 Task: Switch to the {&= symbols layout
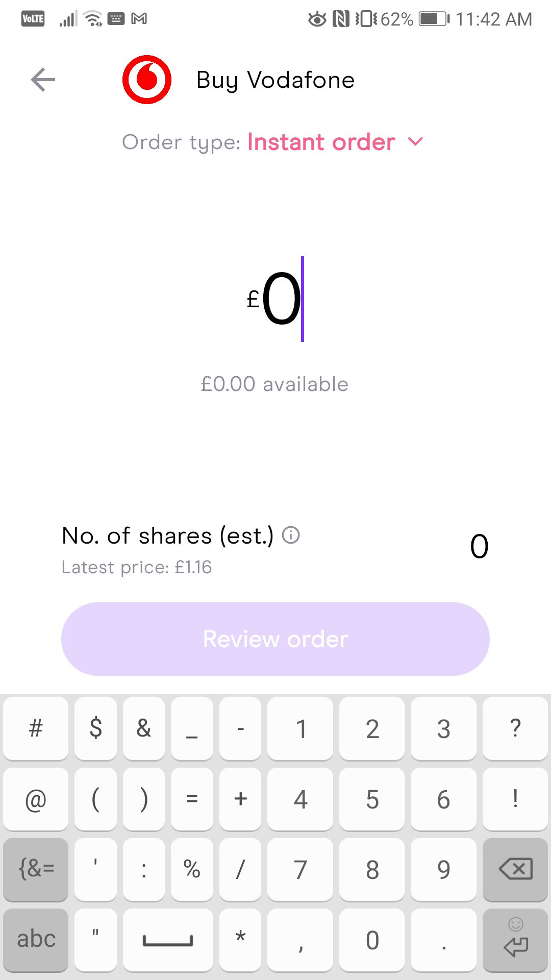coord(36,869)
